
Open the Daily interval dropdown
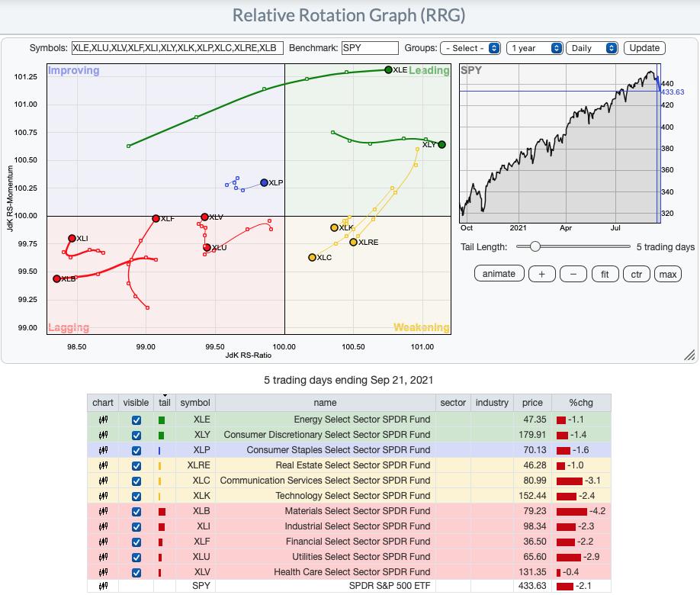tap(592, 48)
